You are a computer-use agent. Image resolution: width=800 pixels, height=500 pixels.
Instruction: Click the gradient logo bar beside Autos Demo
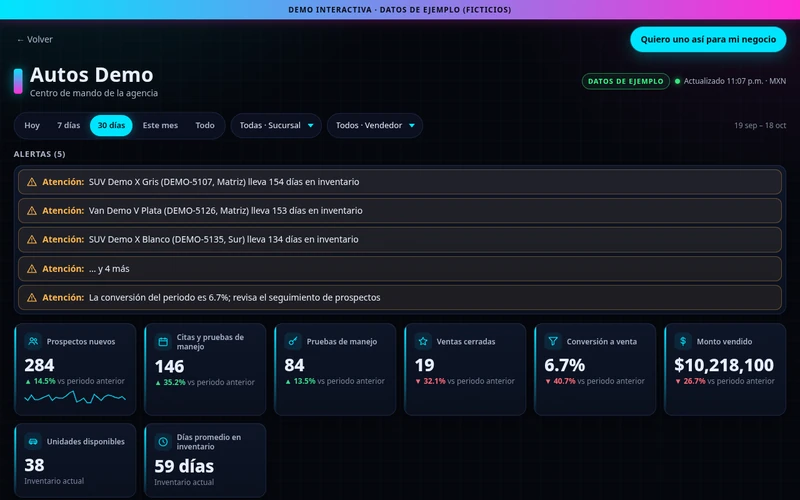pyautogui.click(x=18, y=81)
